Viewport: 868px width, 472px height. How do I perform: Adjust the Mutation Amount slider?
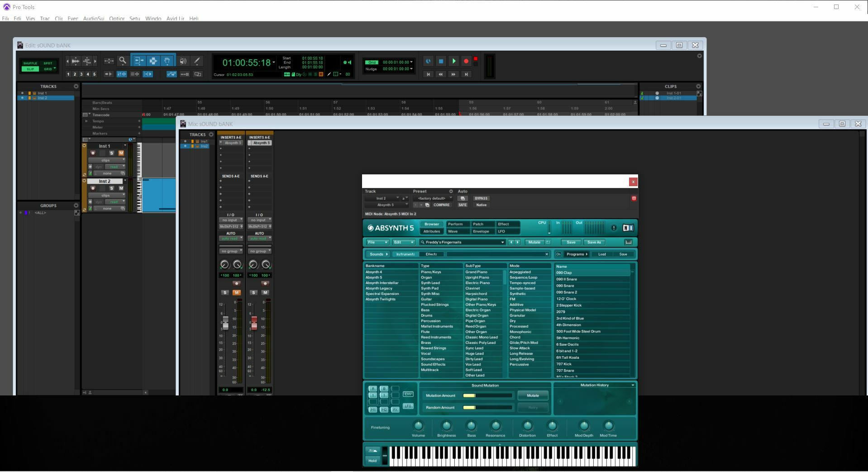(x=488, y=395)
